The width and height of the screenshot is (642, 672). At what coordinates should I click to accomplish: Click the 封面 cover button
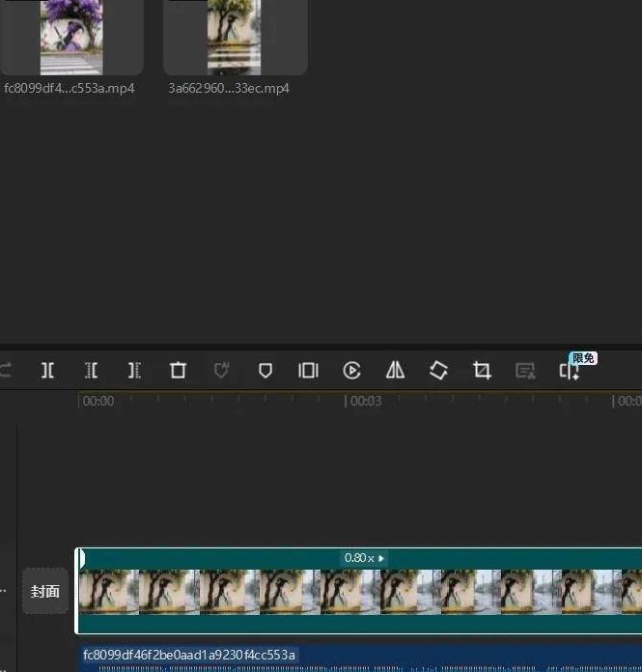[x=45, y=592]
